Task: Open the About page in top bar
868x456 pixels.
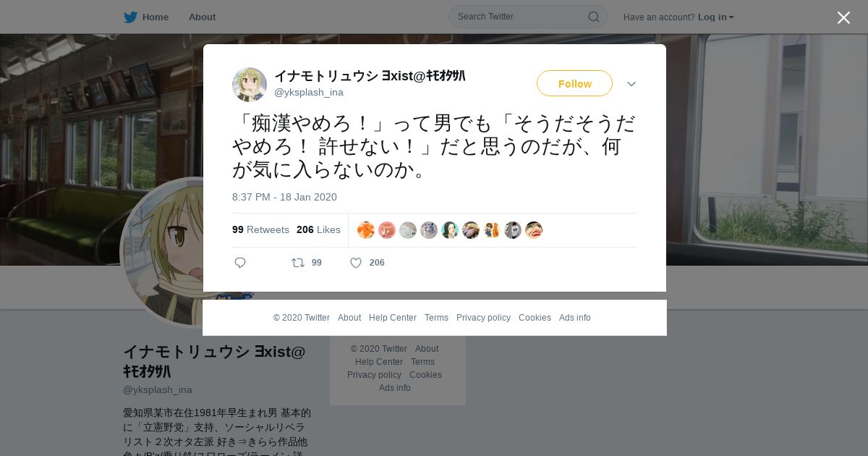Action: (202, 17)
